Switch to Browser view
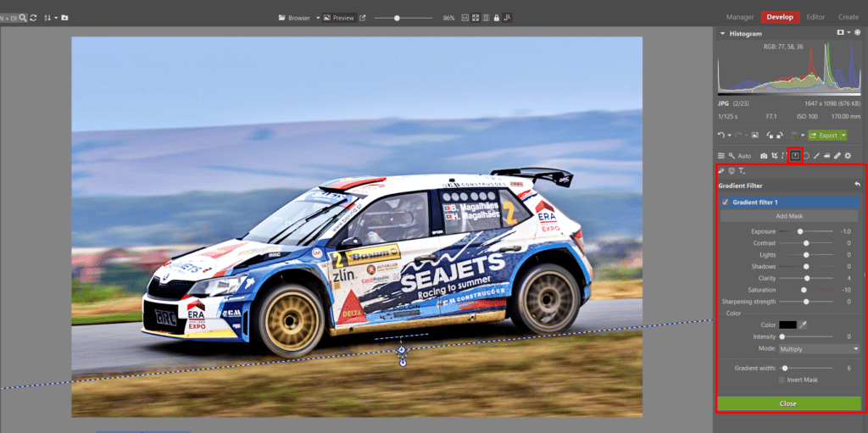Screen dimensions: 868x433 click(294, 18)
